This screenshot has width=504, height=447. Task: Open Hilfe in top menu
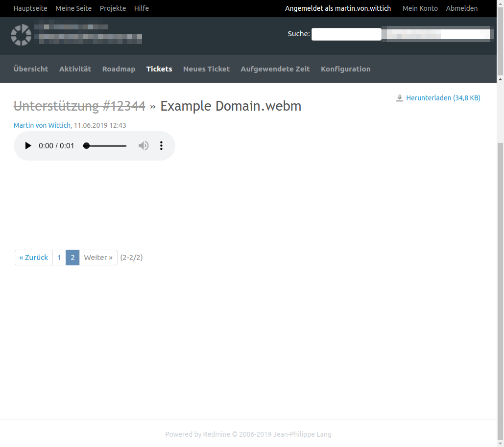[142, 8]
